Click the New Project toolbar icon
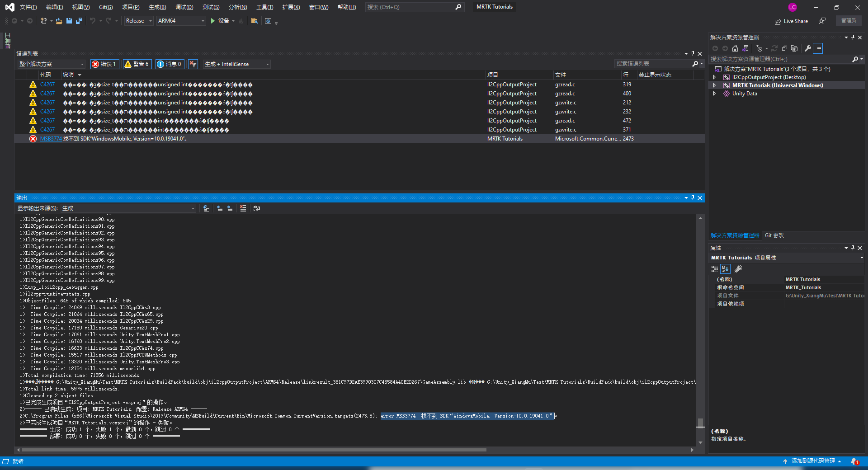 click(x=44, y=21)
